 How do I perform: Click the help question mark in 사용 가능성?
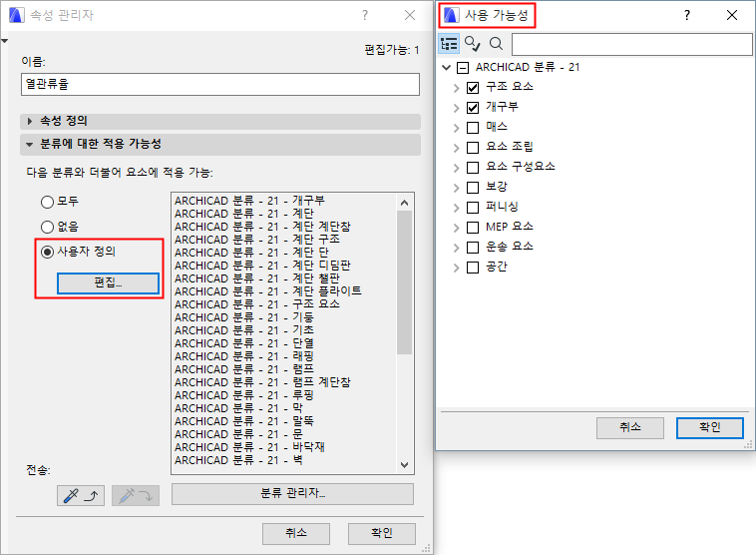pos(687,15)
